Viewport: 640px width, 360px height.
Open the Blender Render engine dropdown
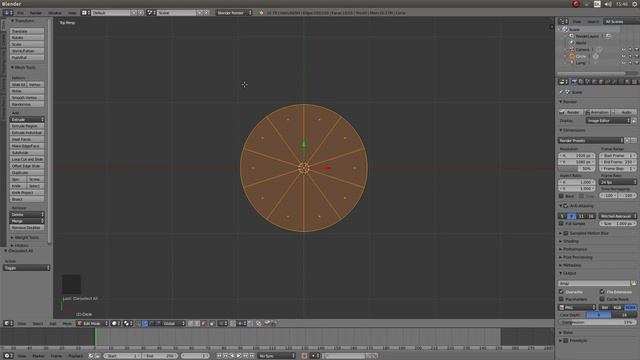(x=234, y=13)
